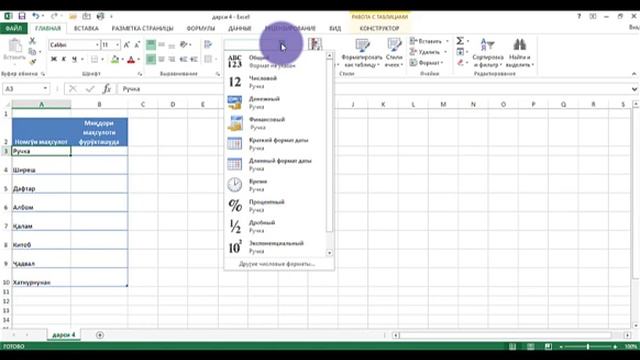Switch to the ДАННЫЕ ribbon tab
The width and height of the screenshot is (640, 360).
[240, 28]
